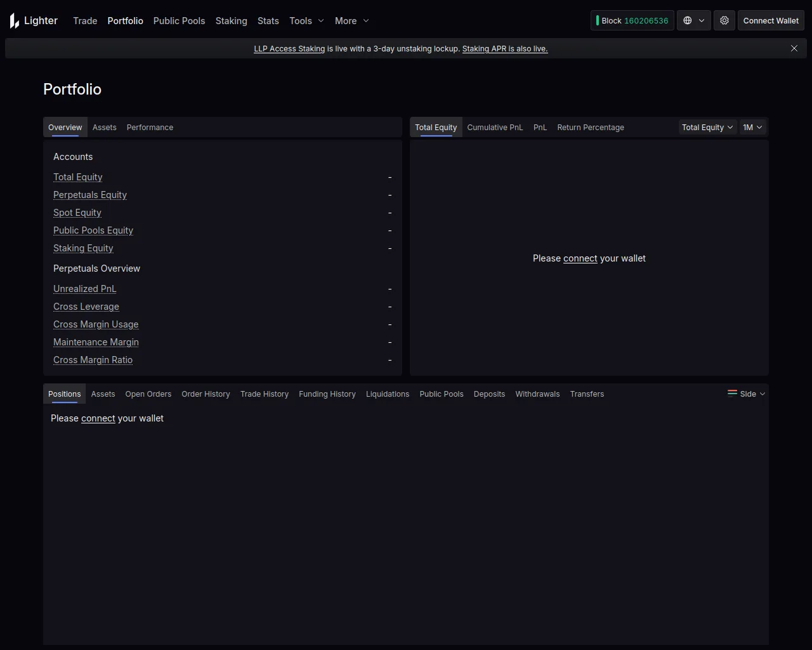Open the Funding History tab
The width and height of the screenshot is (812, 650).
(327, 394)
